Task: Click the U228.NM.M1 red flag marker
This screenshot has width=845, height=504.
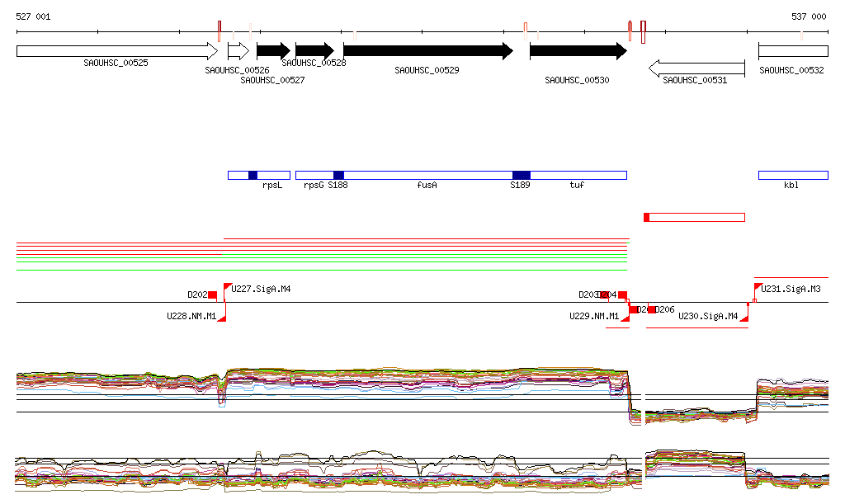Action: coord(221,318)
